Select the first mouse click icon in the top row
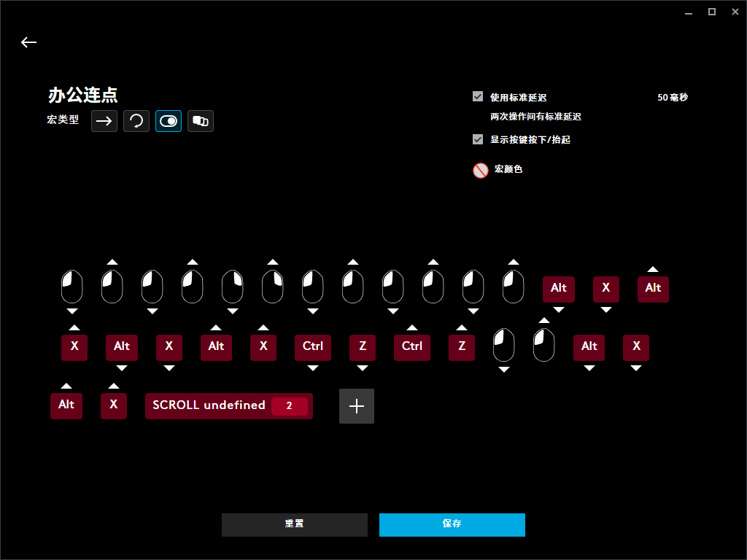 click(x=71, y=287)
